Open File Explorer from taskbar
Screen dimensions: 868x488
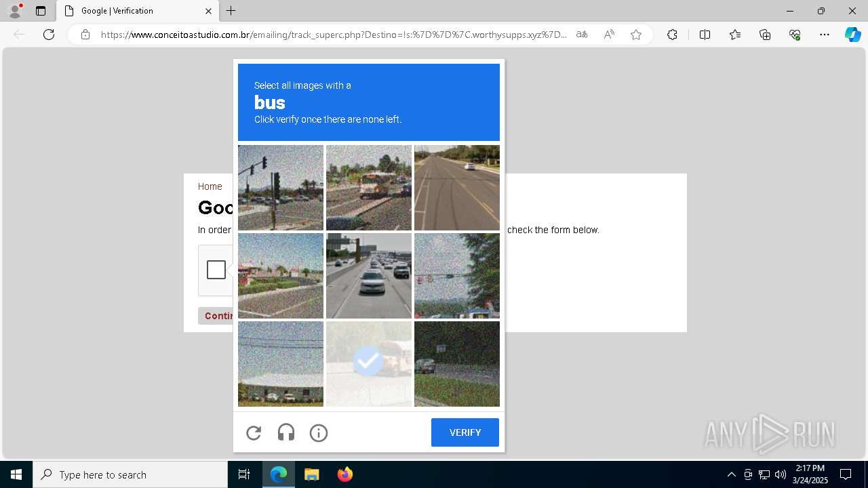(x=311, y=474)
